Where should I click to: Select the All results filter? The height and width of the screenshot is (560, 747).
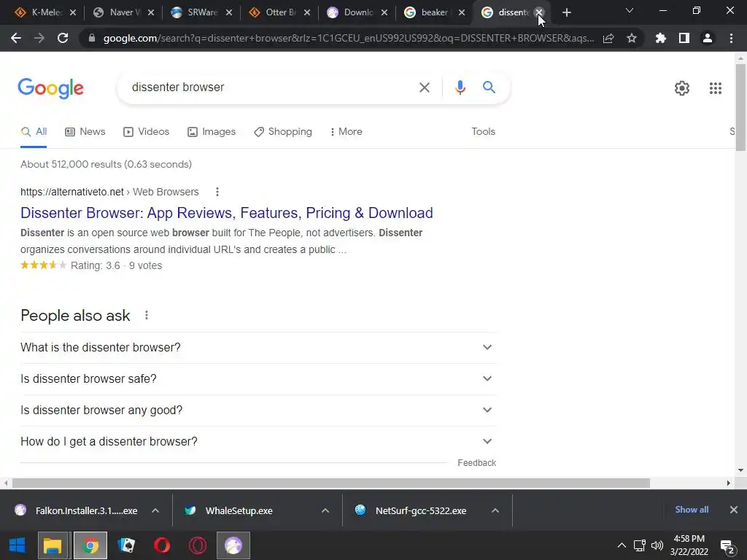point(34,132)
